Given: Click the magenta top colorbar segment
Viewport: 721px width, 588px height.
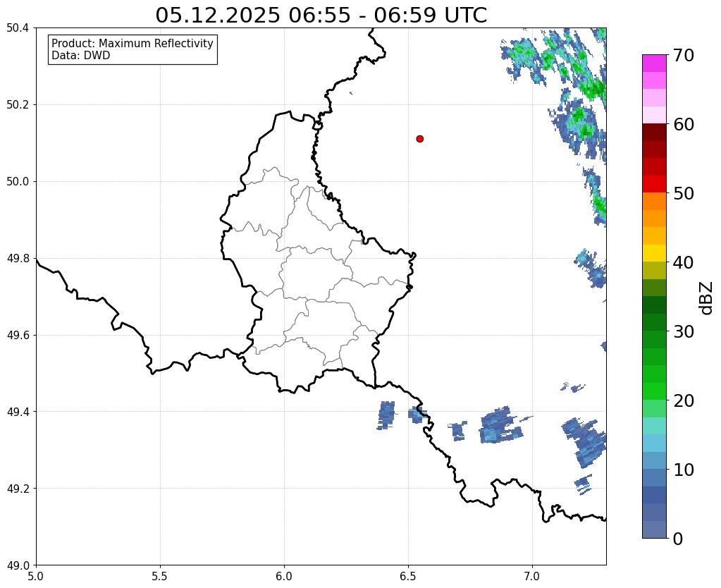Looking at the screenshot, I should coord(654,63).
